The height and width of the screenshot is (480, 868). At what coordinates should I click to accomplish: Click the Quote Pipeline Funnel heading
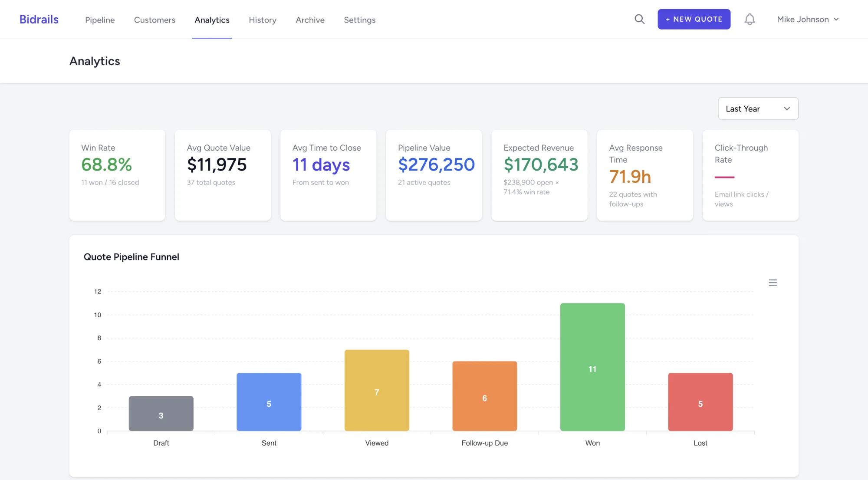(131, 257)
